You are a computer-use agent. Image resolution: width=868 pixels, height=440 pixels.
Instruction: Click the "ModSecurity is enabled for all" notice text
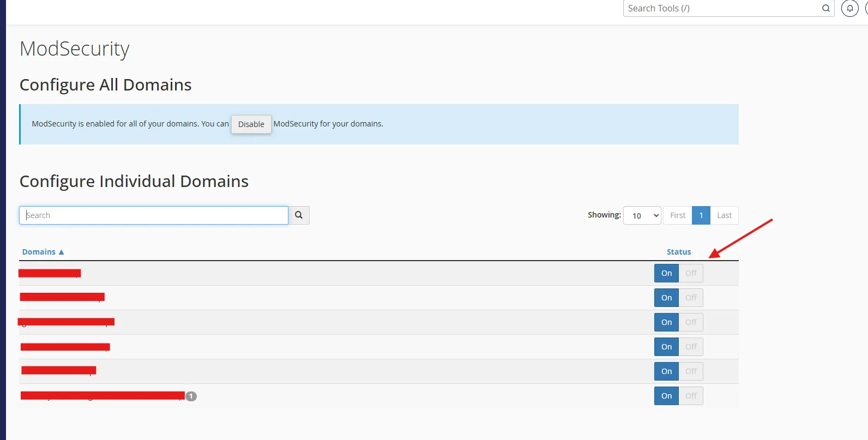pos(130,124)
